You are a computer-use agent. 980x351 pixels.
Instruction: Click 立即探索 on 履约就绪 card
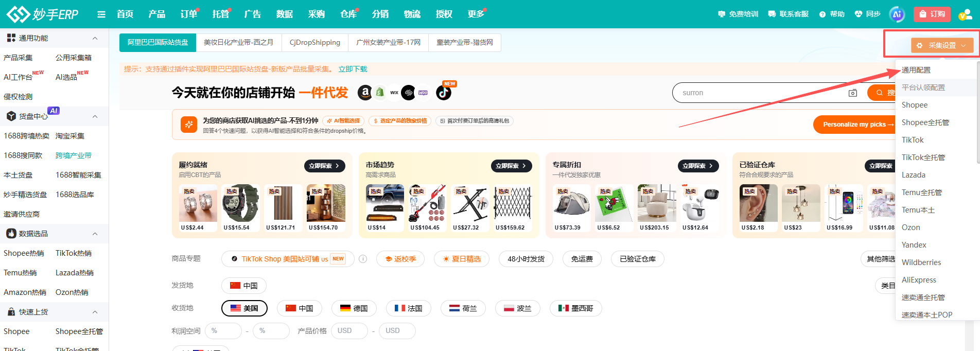pos(324,166)
